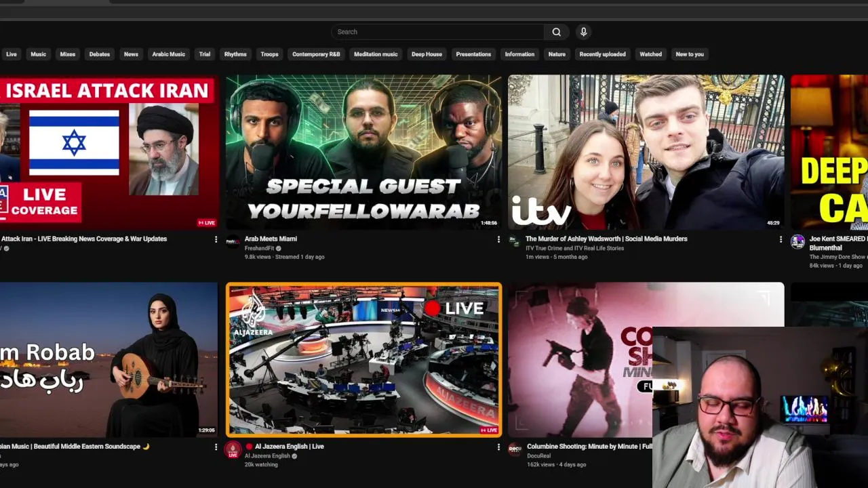
Task: Open Columbine Shooting: Minute by Minute title
Action: pyautogui.click(x=589, y=447)
